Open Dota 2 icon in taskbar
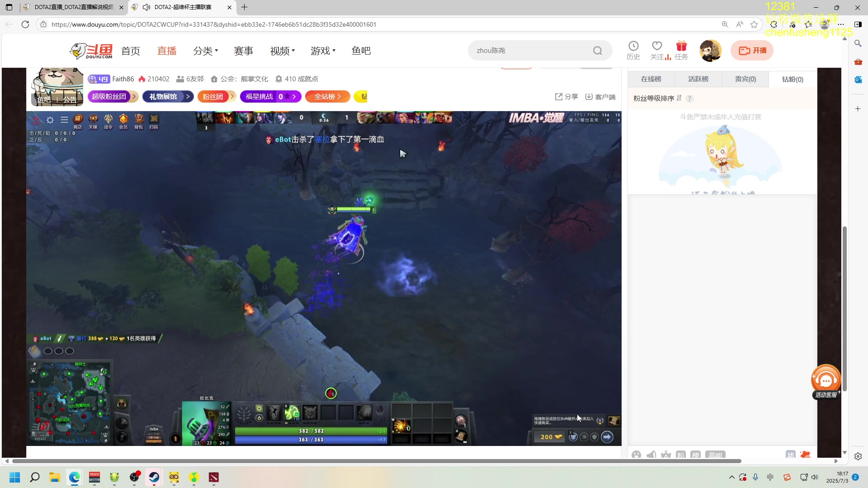 (214, 477)
